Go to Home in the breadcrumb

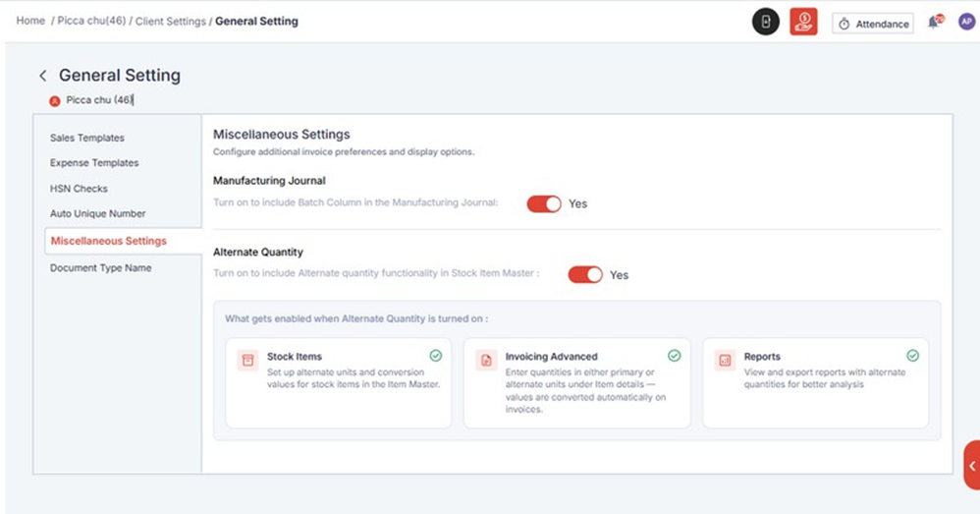pyautogui.click(x=30, y=21)
